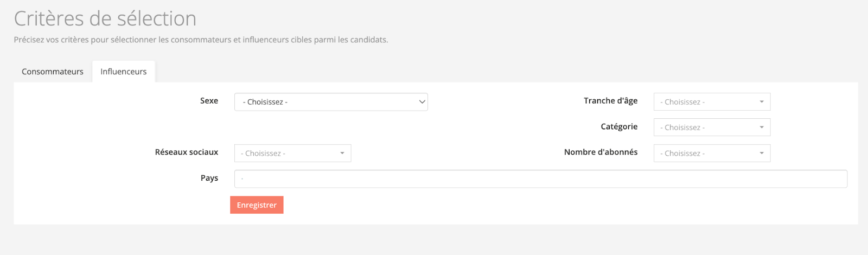Click the caret arrow of Nombre d'abonnés

click(x=762, y=154)
